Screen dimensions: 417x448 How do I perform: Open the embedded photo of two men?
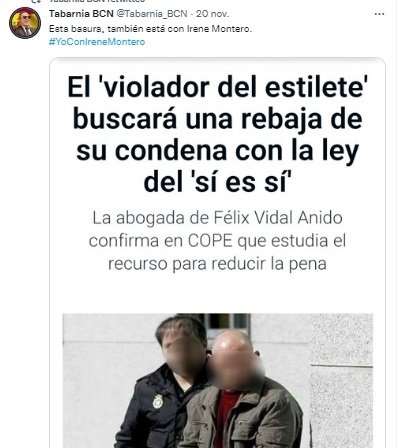point(218,380)
